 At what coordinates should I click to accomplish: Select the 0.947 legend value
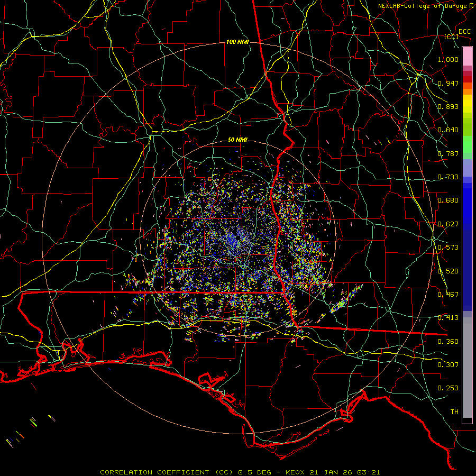(448, 83)
